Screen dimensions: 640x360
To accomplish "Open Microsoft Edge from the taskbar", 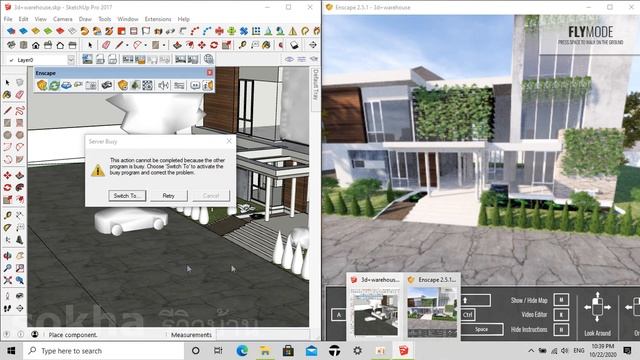I will point(242,351).
